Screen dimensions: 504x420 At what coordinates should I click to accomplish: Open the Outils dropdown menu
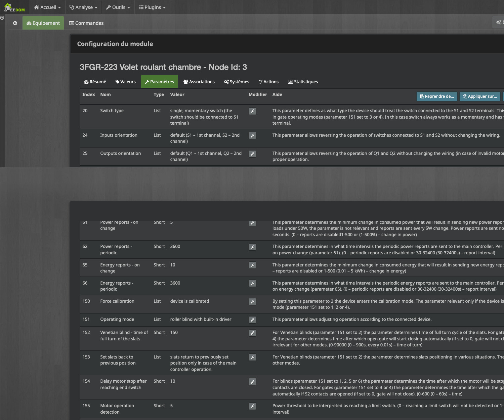tap(118, 7)
